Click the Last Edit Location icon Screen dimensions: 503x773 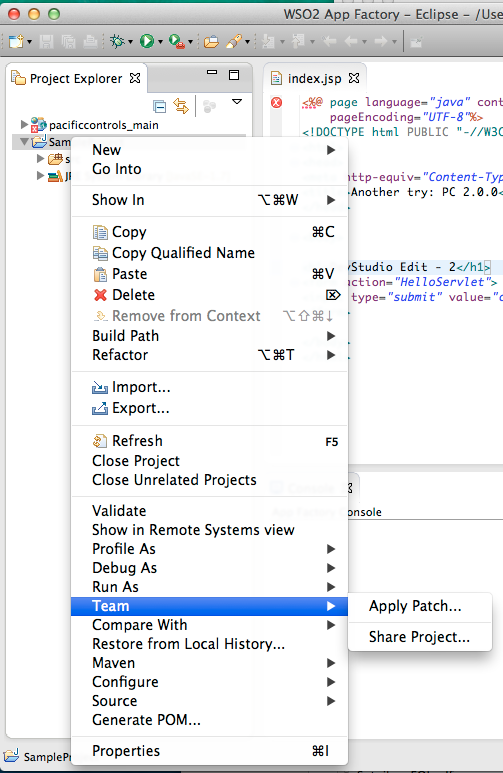click(329, 41)
